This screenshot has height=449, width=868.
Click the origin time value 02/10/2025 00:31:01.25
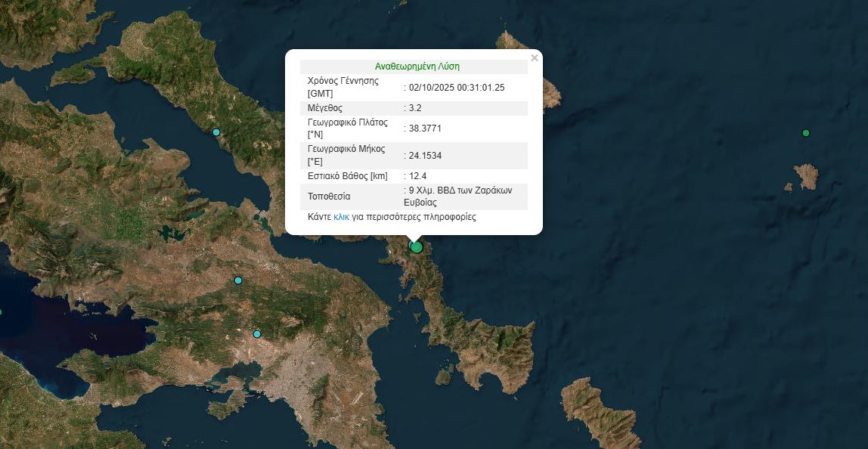[x=457, y=88]
